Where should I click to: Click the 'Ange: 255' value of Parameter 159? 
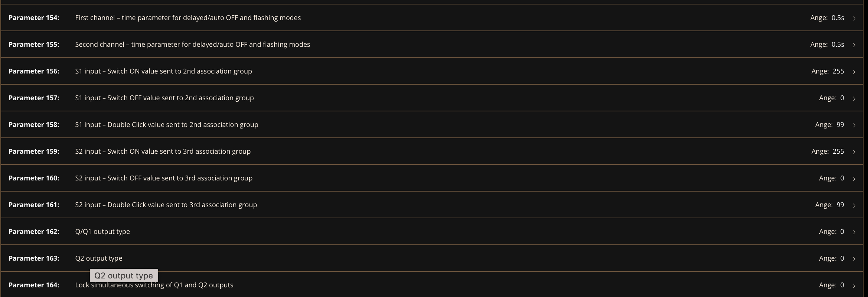(x=828, y=151)
